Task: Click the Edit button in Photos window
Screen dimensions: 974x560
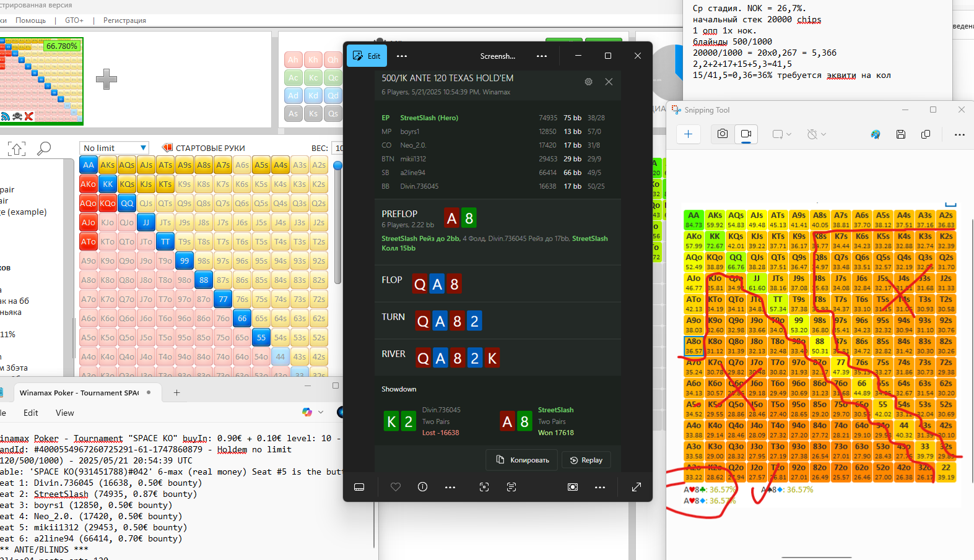Action: coord(367,56)
